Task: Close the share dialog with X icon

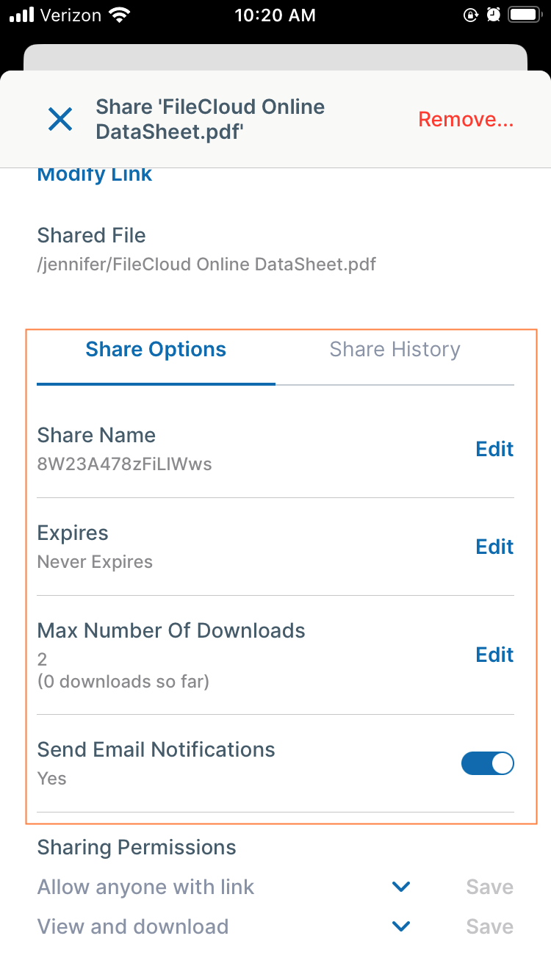Action: [60, 119]
